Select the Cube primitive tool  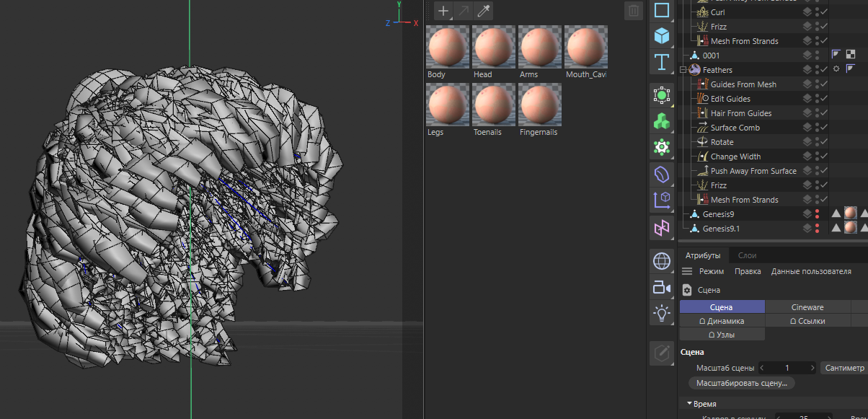661,35
